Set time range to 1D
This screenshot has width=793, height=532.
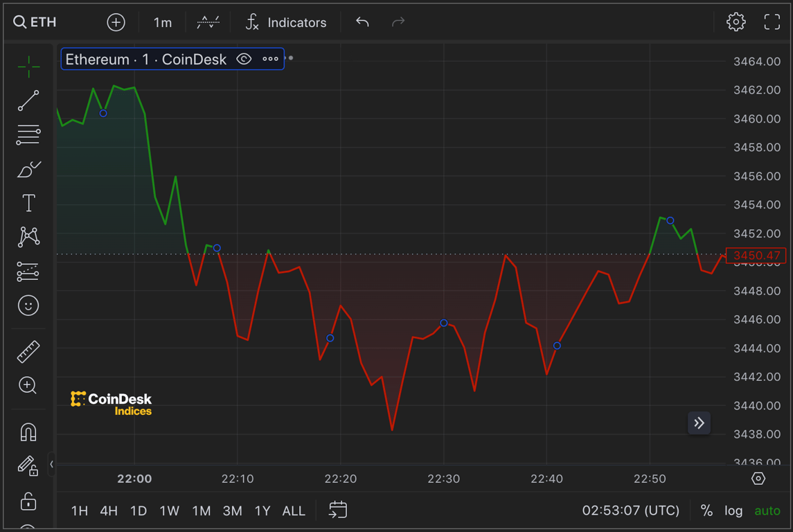coord(139,511)
